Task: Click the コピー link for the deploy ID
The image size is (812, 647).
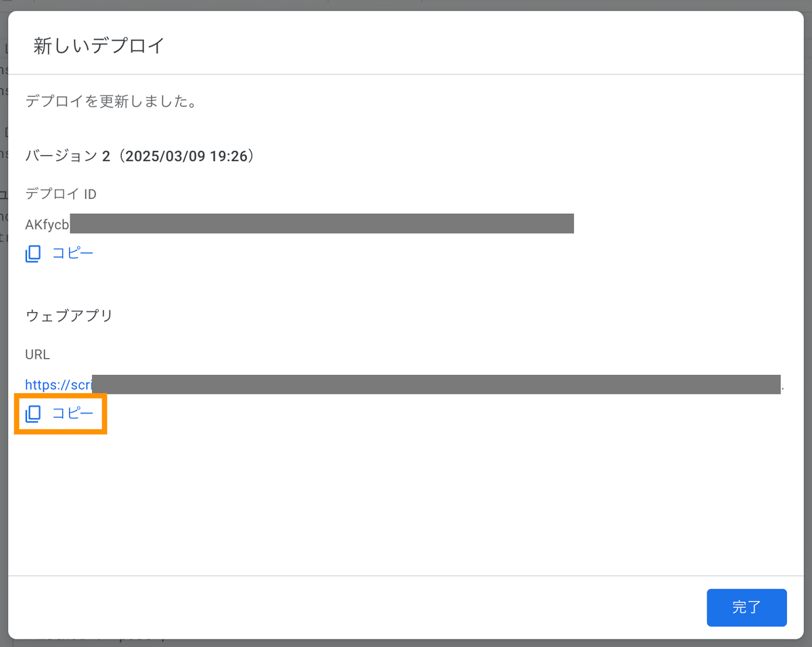Action: 72,252
